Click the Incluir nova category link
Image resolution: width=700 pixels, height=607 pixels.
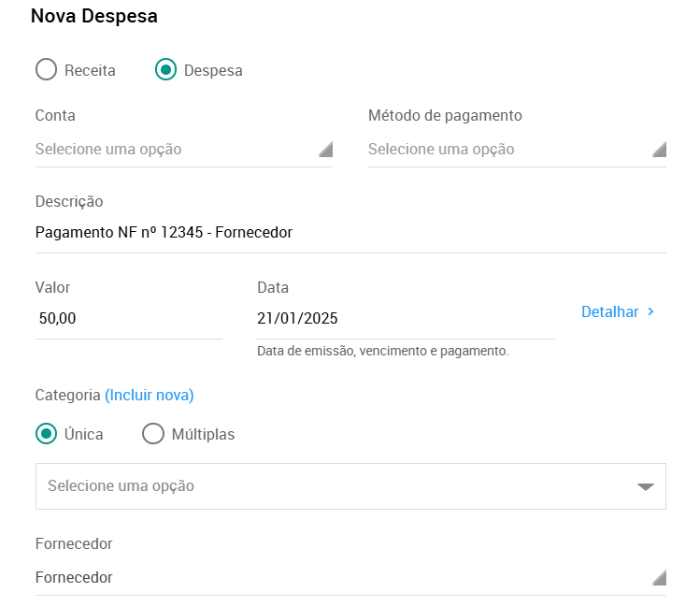[x=150, y=396]
